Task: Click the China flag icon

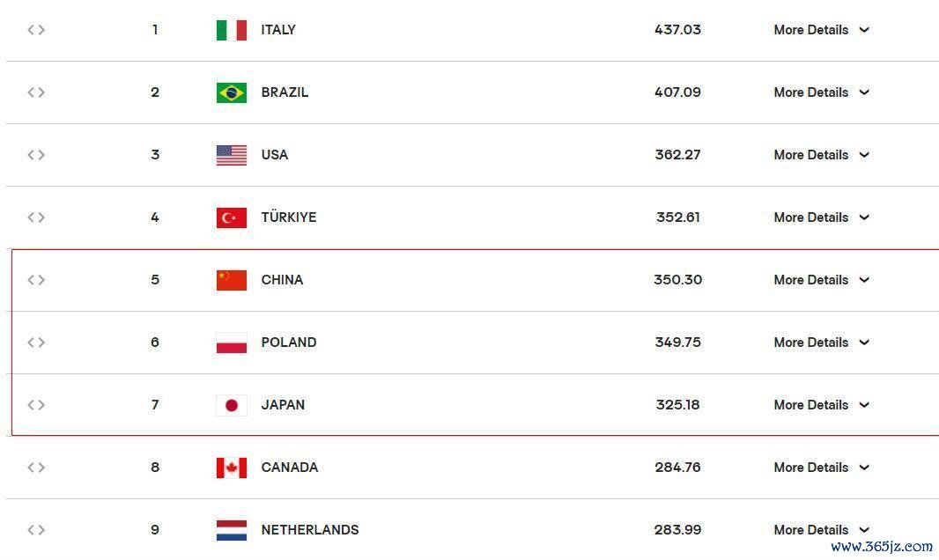Action: (231, 280)
